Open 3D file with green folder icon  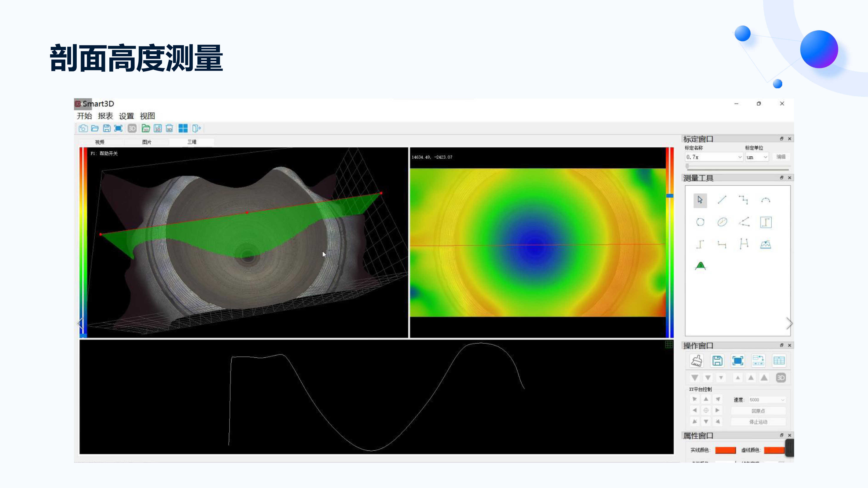pos(146,128)
